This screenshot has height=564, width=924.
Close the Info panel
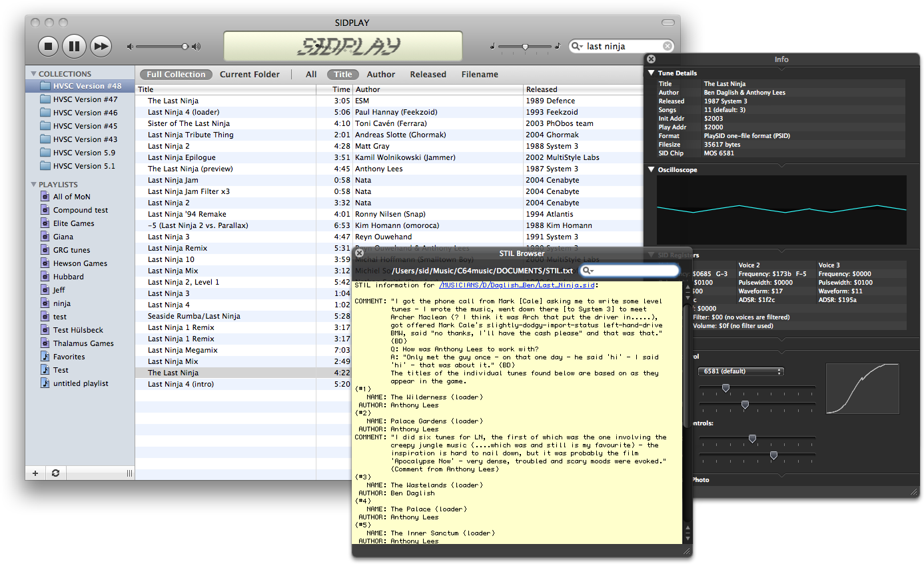[x=652, y=59]
